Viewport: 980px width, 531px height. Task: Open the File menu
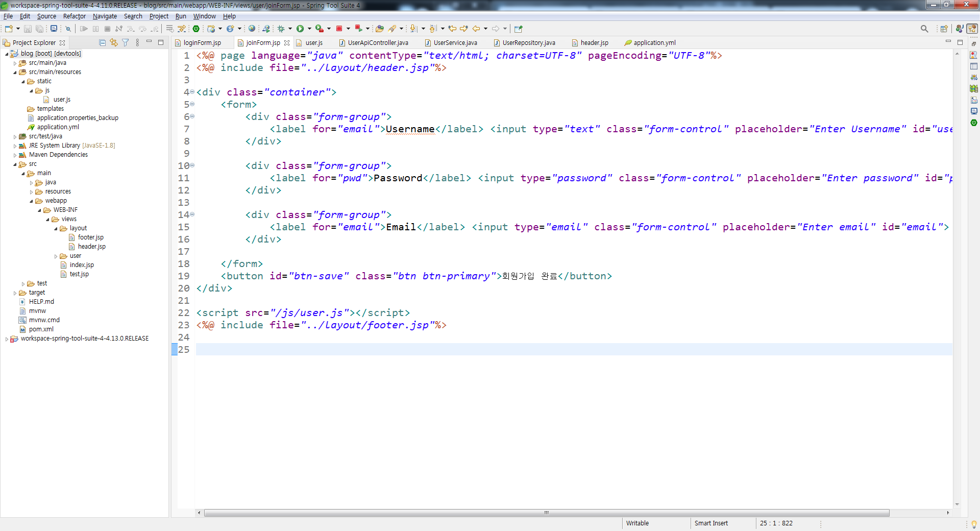coord(8,16)
